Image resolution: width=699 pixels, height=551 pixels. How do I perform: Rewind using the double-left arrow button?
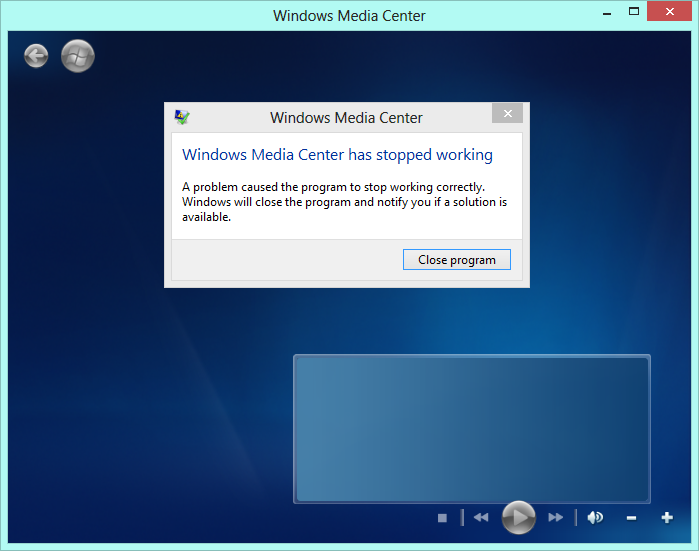click(x=481, y=518)
